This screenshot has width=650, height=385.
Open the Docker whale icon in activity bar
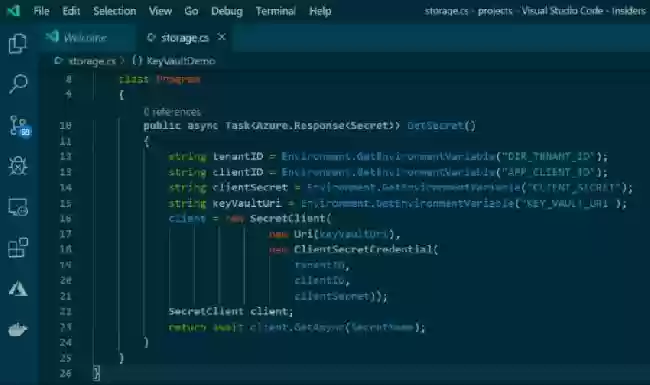tap(18, 329)
